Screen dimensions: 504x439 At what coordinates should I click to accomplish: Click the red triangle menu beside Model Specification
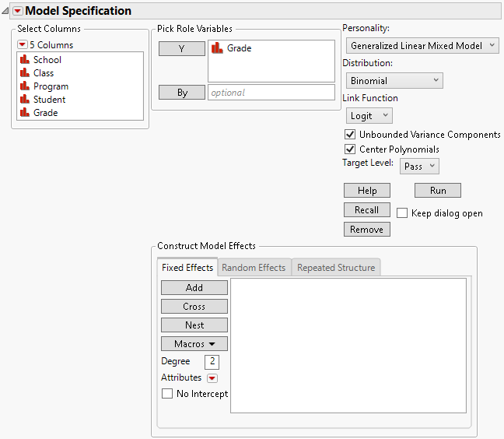17,11
